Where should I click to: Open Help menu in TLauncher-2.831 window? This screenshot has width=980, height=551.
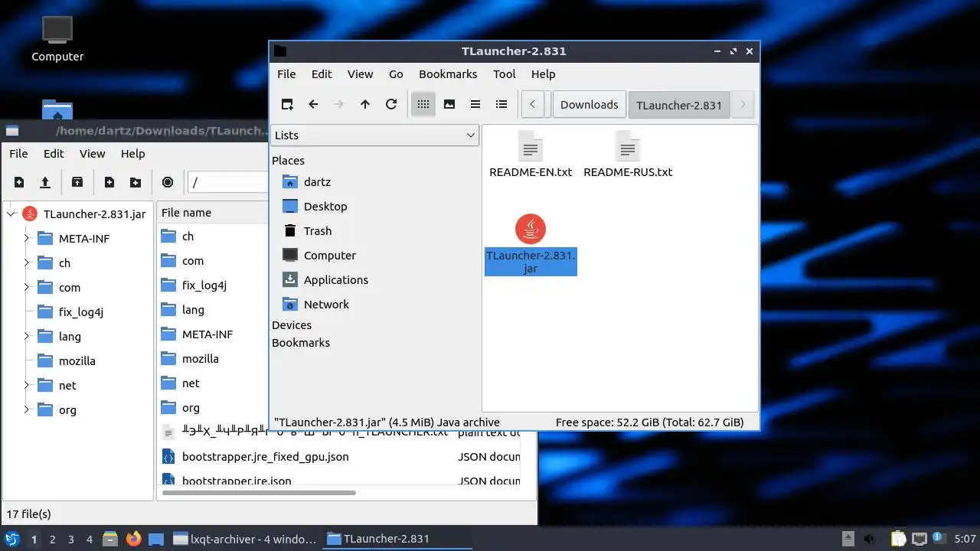point(543,74)
